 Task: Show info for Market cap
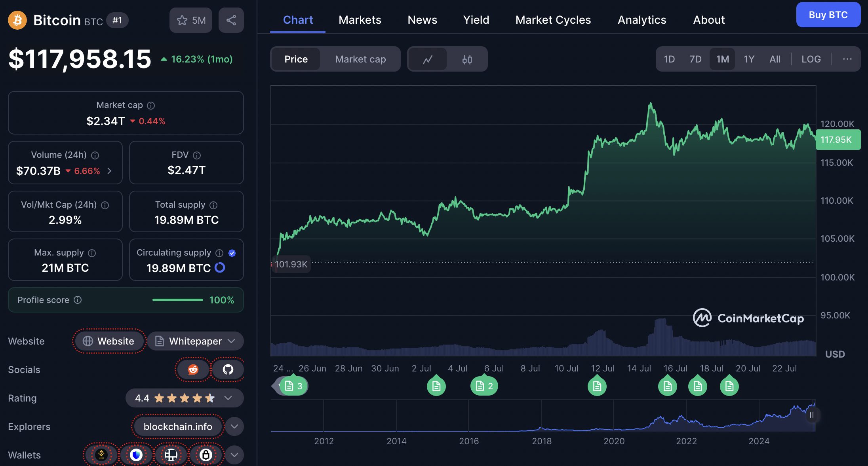point(151,105)
